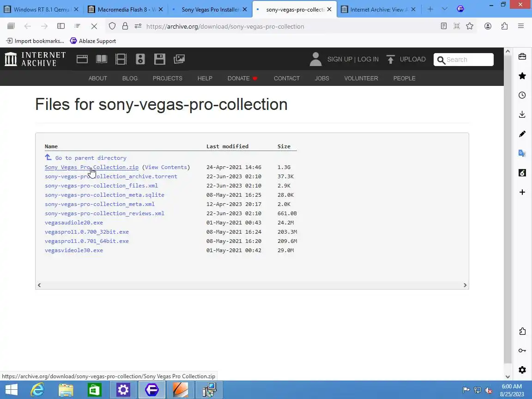Open the VOLUNTEER menu item
The image size is (532, 399).
[x=361, y=79]
